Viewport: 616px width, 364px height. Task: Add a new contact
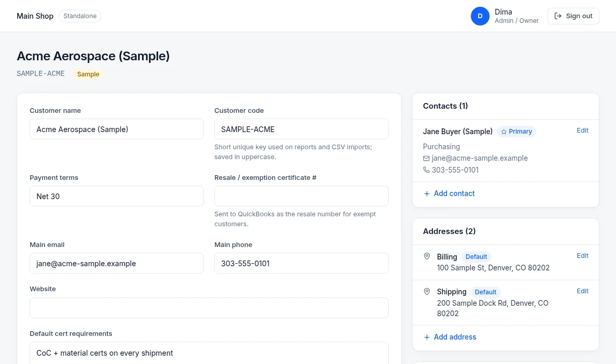pos(449,193)
